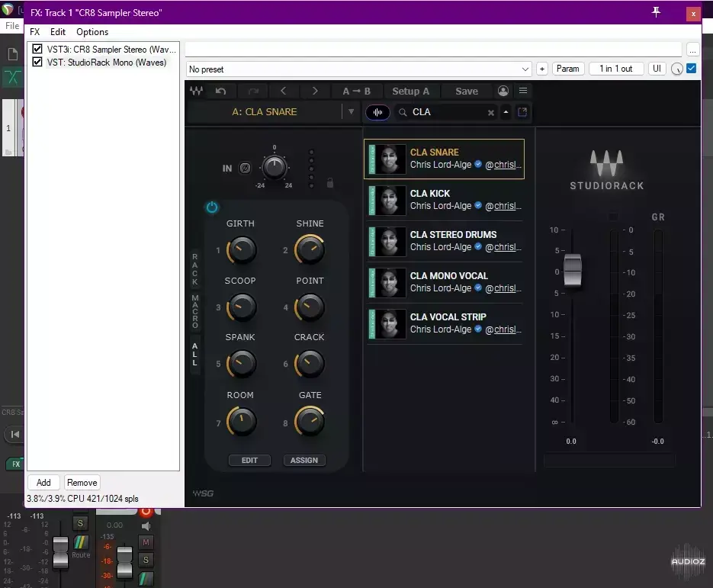Switch to the MACRO tab
713x588 pixels.
[195, 311]
